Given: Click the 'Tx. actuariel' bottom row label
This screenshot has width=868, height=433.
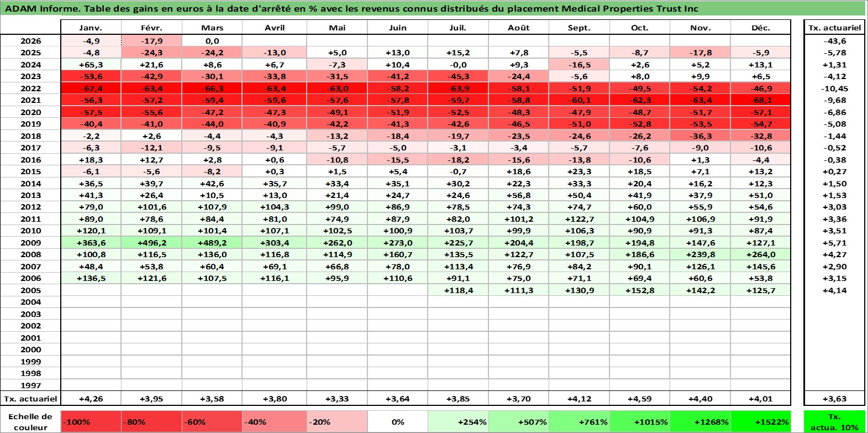Looking at the screenshot, I should (30, 399).
